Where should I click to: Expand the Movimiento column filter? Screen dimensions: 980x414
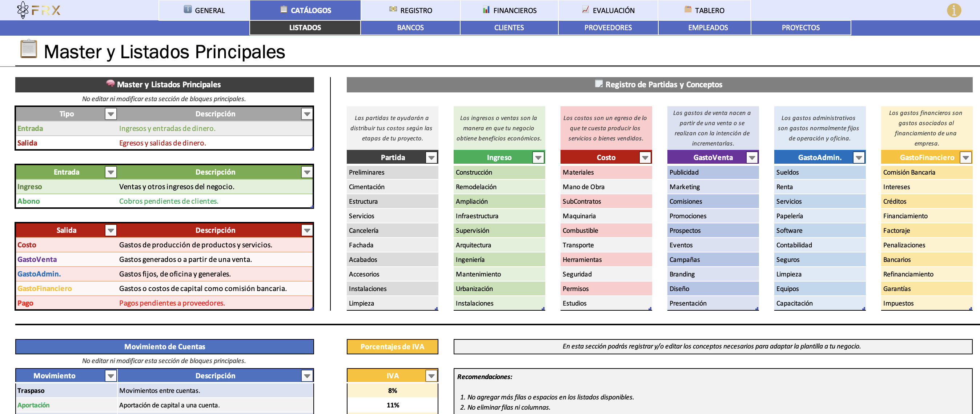(x=111, y=376)
